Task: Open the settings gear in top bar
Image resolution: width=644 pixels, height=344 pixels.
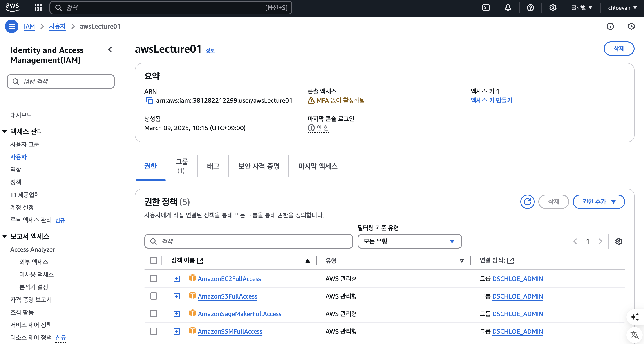Action: [x=553, y=8]
